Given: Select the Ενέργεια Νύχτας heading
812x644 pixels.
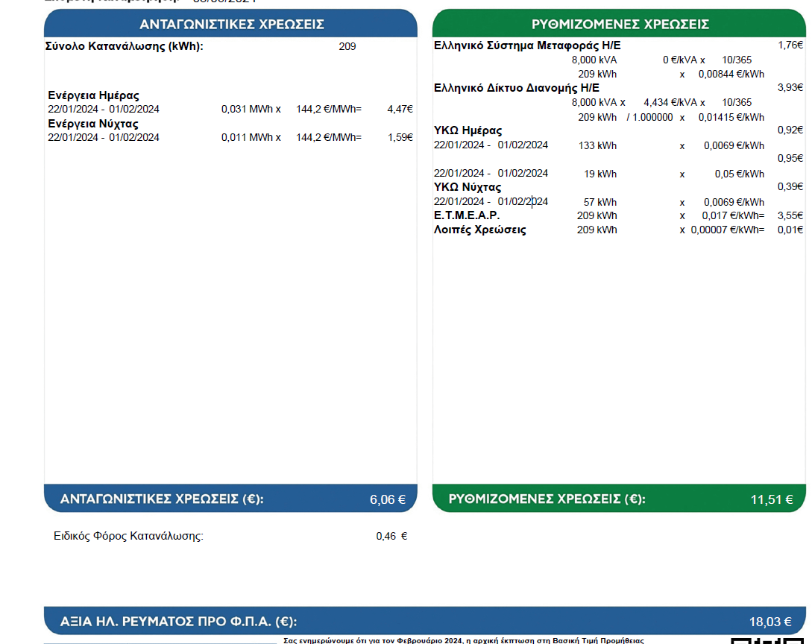Looking at the screenshot, I should (x=93, y=124).
